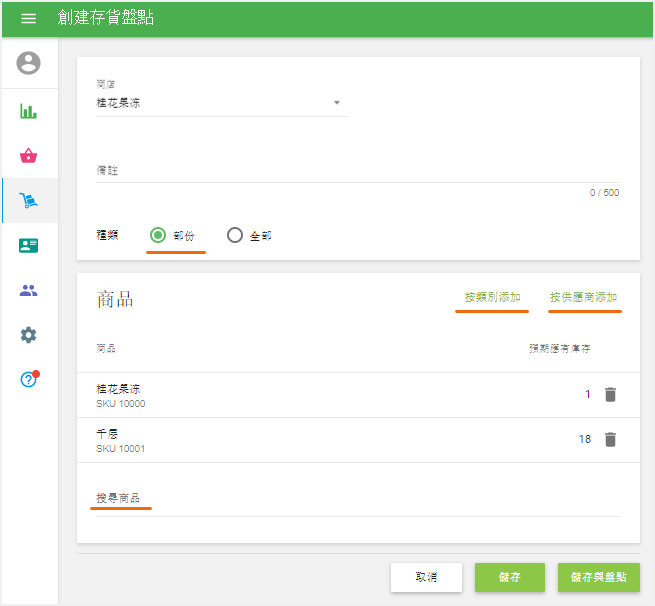The image size is (655, 606).
Task: Select the 部份 radio option
Action: 158,235
